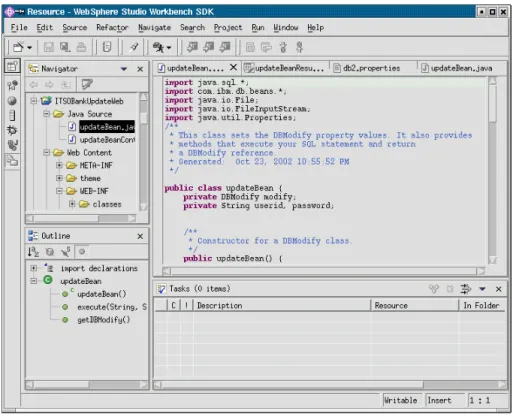Expand the META-INF folder

[x=59, y=165]
